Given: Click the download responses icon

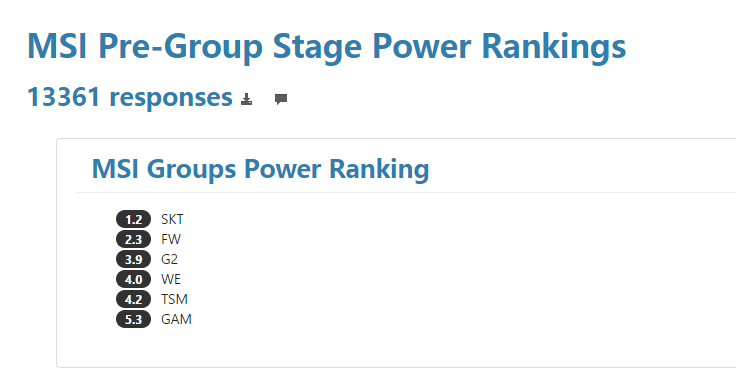Looking at the screenshot, I should pyautogui.click(x=246, y=99).
